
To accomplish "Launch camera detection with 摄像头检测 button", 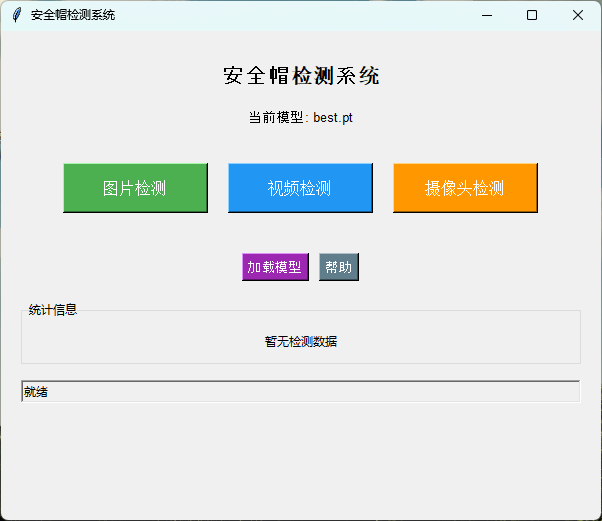I will pos(465,188).
